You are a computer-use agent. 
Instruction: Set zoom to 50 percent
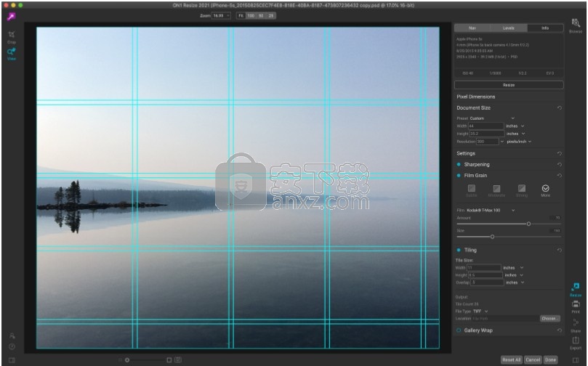click(261, 16)
